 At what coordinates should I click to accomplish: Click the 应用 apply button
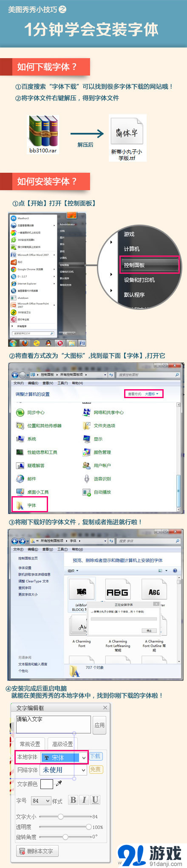(x=100, y=725)
